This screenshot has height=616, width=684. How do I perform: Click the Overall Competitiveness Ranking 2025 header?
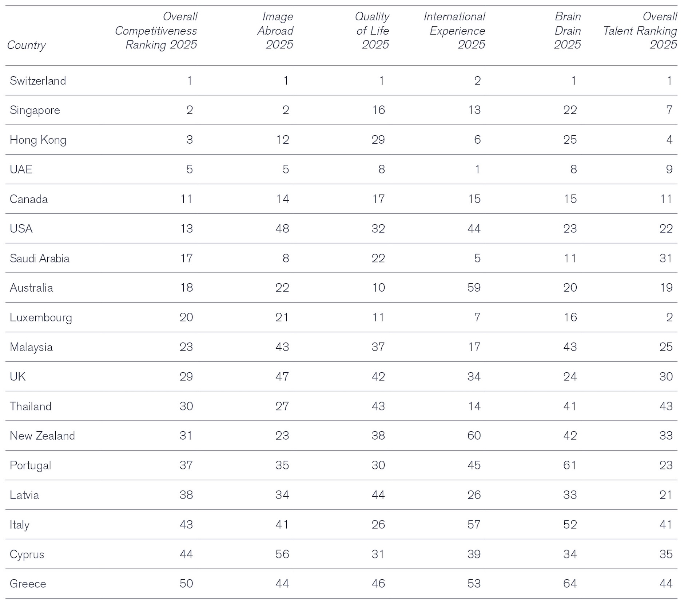click(156, 31)
